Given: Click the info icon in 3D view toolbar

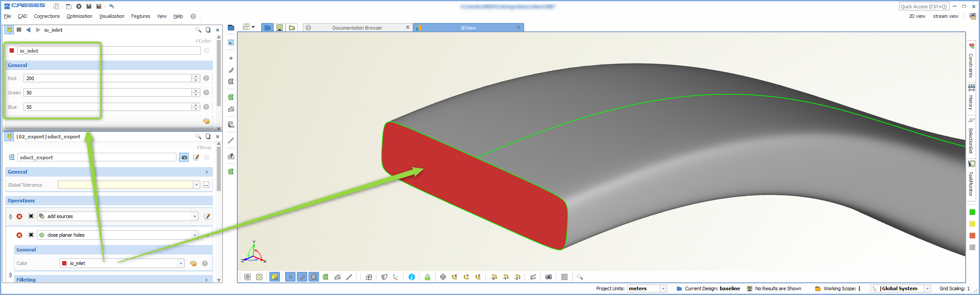Looking at the screenshot, I should 412,277.
